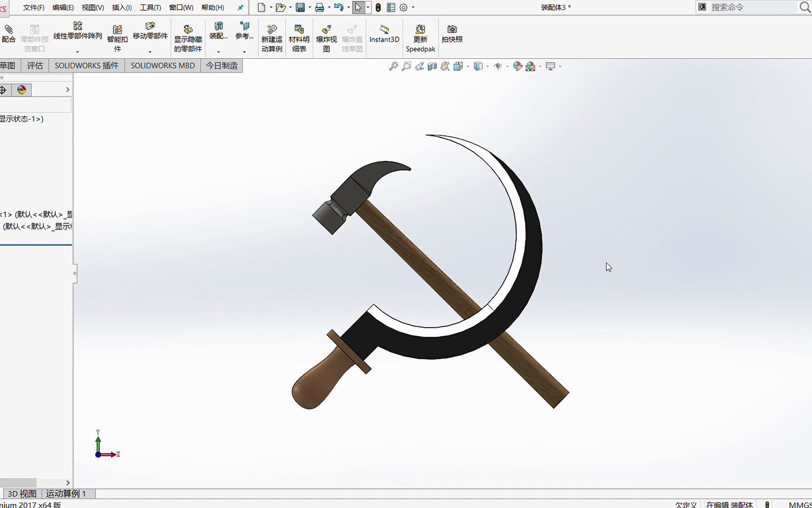Open the 工具(T) menu
The width and height of the screenshot is (812, 508).
coord(150,7)
